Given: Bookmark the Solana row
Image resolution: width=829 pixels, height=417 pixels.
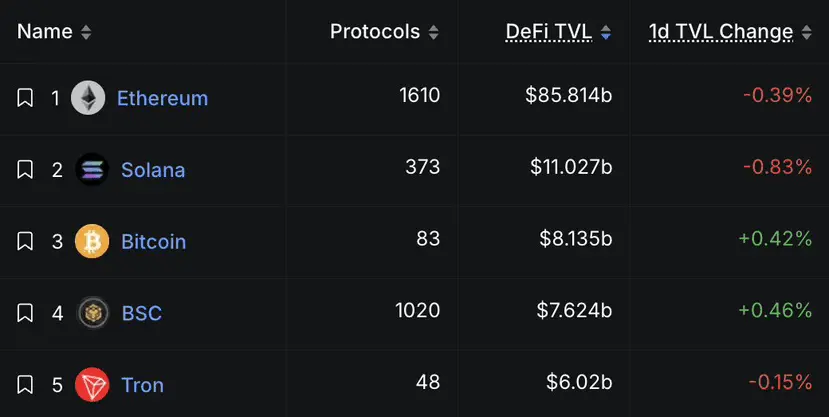Looking at the screenshot, I should [25, 170].
